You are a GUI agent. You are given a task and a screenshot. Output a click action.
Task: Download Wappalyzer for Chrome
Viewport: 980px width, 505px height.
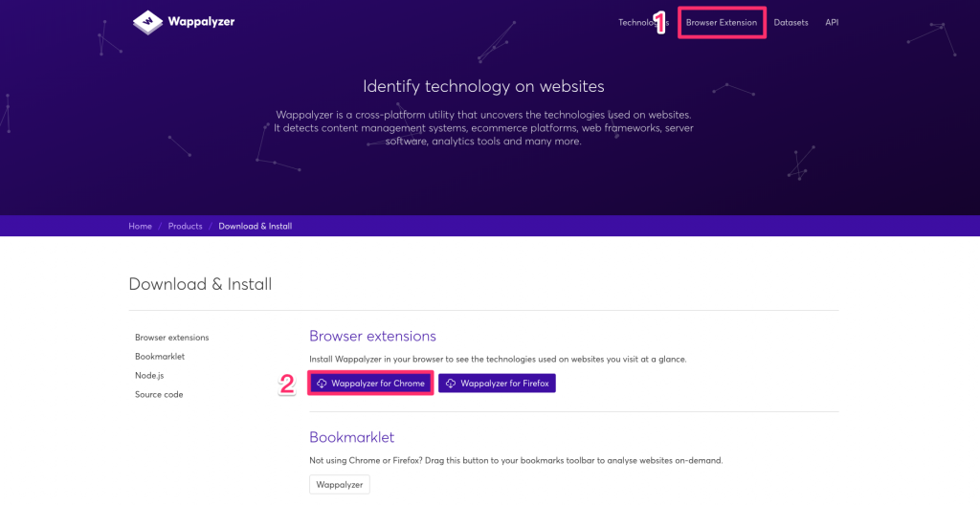coord(370,384)
